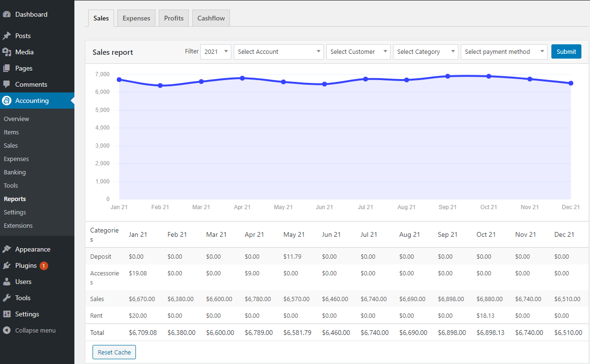
Task: Click the Users person icon
Action: (x=7, y=282)
